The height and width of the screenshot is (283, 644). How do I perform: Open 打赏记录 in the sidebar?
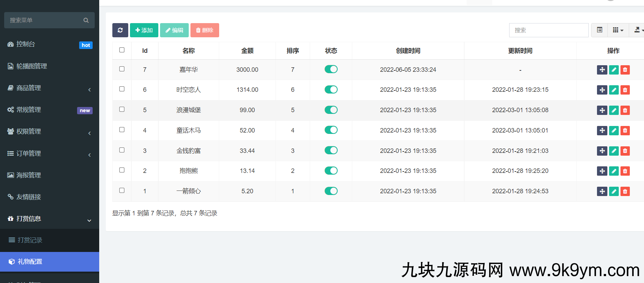click(x=30, y=240)
